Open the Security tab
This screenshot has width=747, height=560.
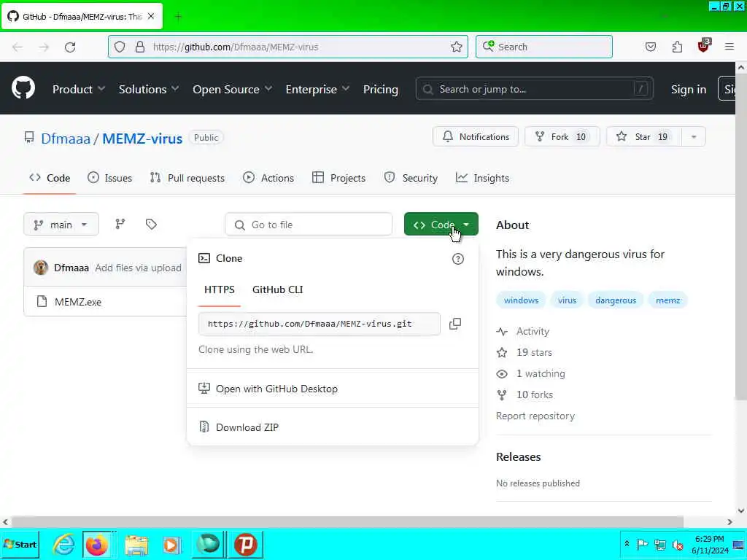[x=411, y=178]
